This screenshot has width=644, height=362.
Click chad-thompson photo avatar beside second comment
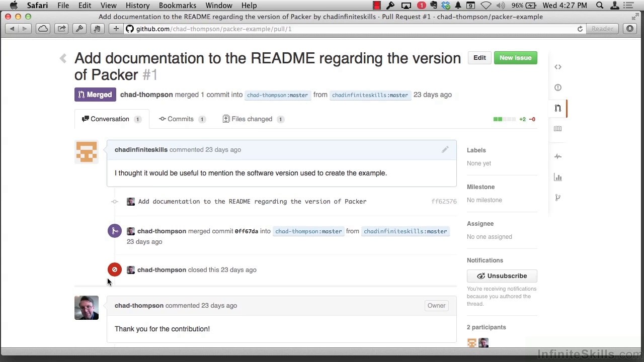[87, 308]
